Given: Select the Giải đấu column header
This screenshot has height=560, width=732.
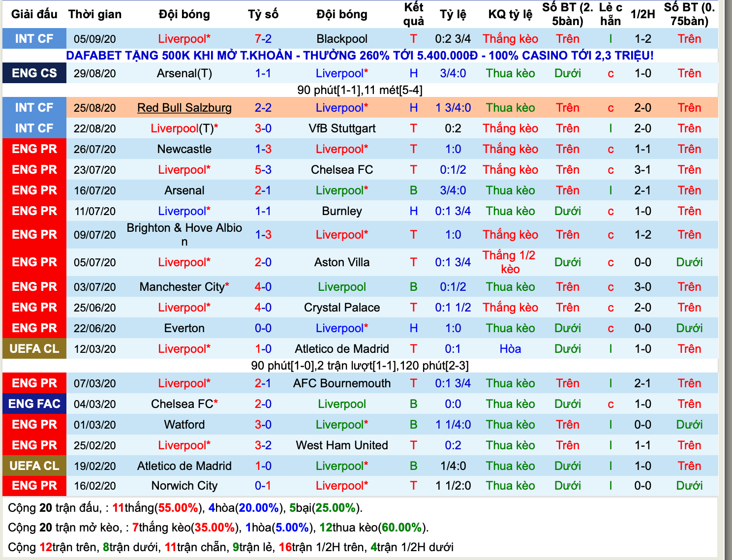Looking at the screenshot, I should click(x=34, y=14).
